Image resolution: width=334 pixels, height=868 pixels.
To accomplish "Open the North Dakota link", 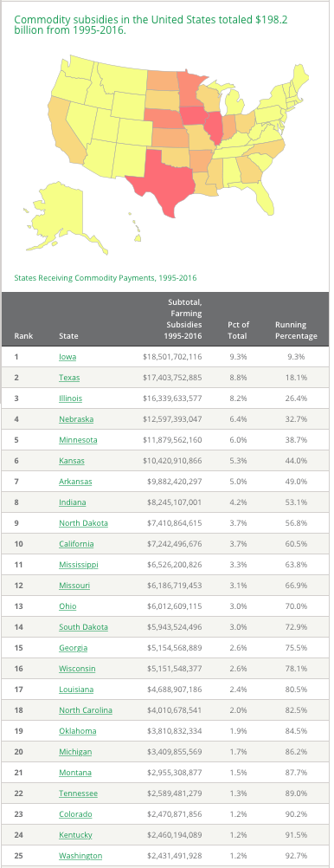I will 83,523.
